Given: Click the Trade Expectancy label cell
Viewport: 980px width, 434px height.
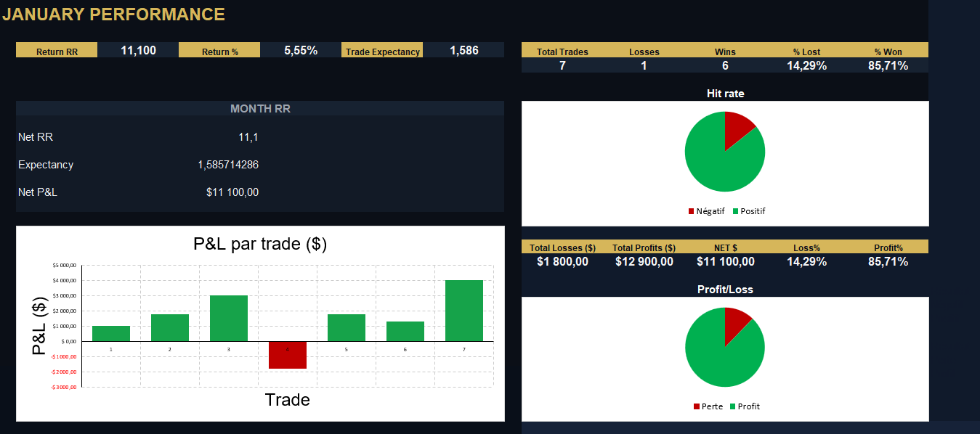Looking at the screenshot, I should (x=383, y=52).
